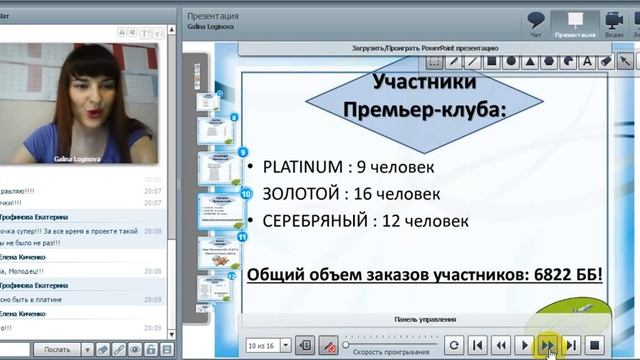Open the Послать dropdown arrow
The image size is (640, 360).
pos(87,350)
